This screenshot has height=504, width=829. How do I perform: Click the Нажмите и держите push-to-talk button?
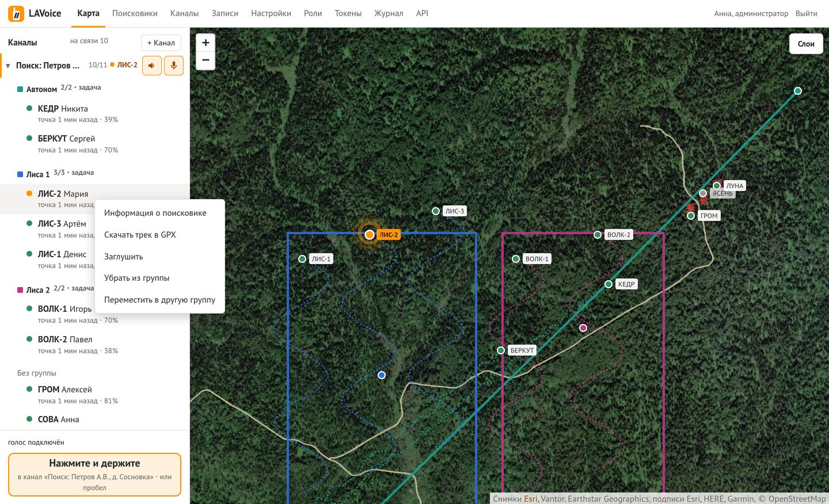[x=94, y=475]
